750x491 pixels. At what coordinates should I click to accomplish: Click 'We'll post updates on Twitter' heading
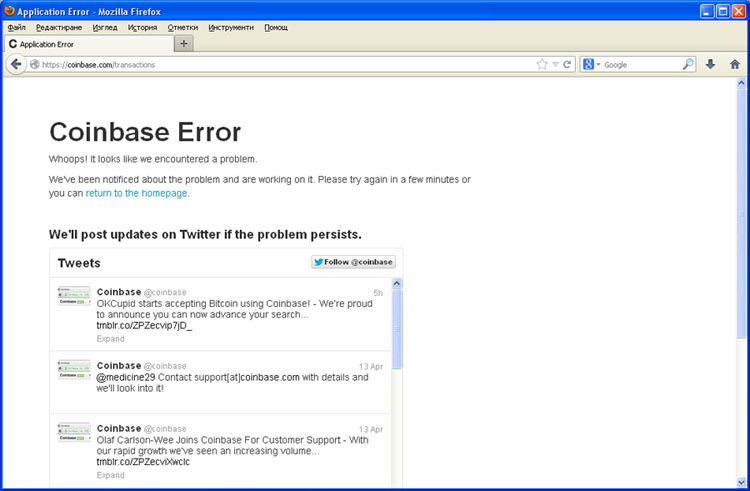click(x=205, y=234)
